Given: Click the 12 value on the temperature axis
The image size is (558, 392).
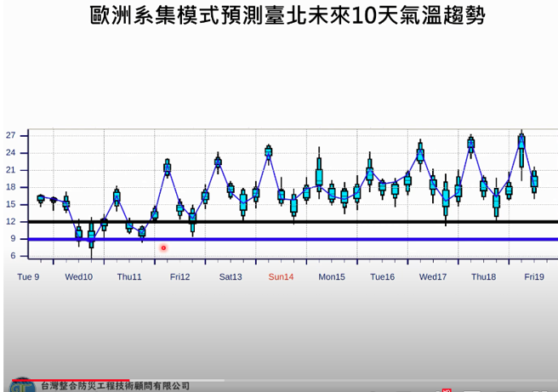Looking at the screenshot, I should [11, 221].
